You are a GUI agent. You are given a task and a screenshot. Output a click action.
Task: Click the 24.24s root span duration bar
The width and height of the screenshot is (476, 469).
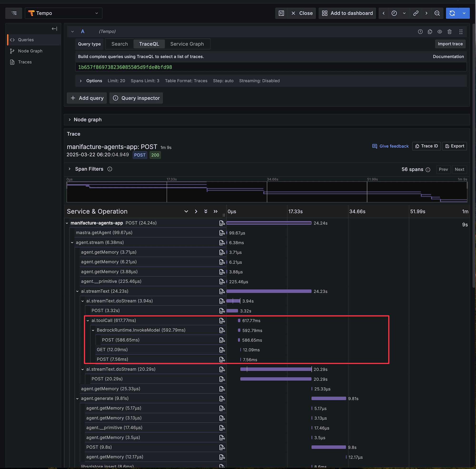[x=269, y=223]
